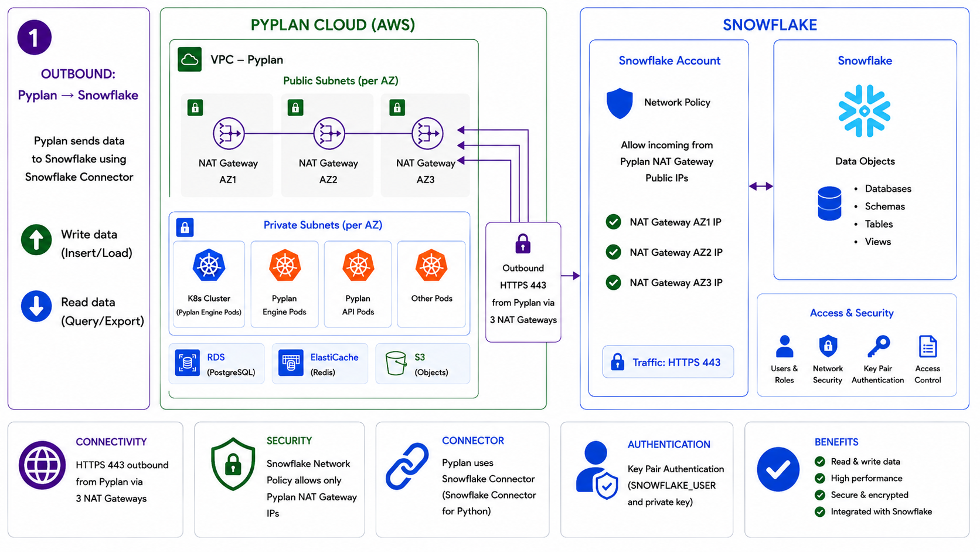
Task: Click the green lock above NAT Gateway AZ1
Action: pos(195,107)
